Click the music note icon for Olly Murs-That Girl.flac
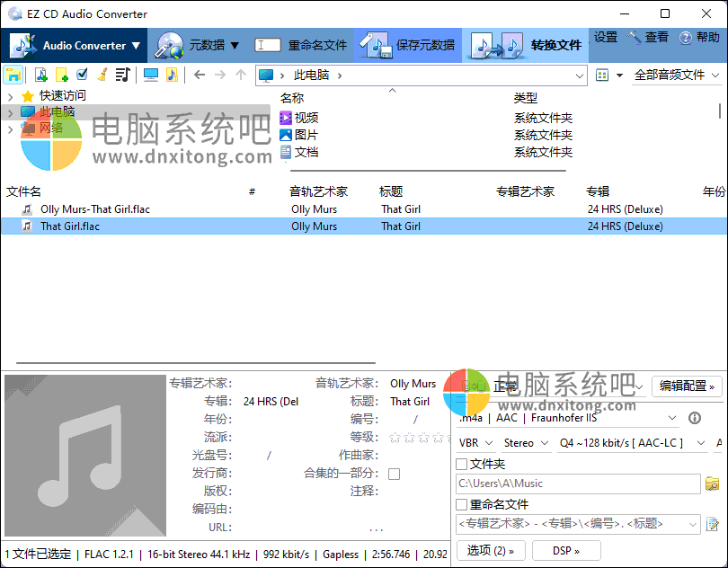 click(x=27, y=209)
